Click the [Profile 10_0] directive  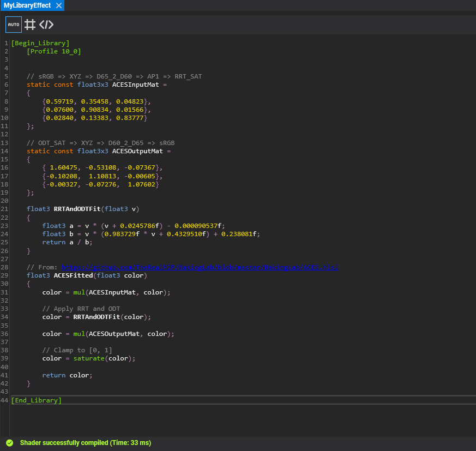click(54, 51)
